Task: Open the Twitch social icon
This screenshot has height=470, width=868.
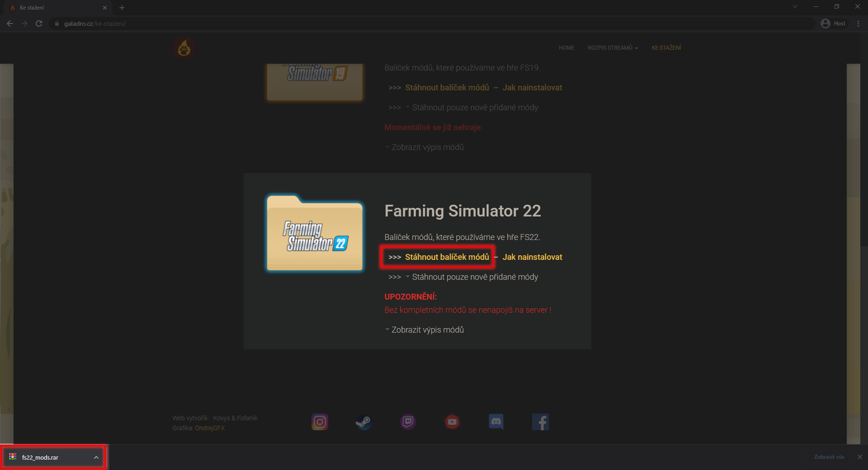Action: pos(408,422)
